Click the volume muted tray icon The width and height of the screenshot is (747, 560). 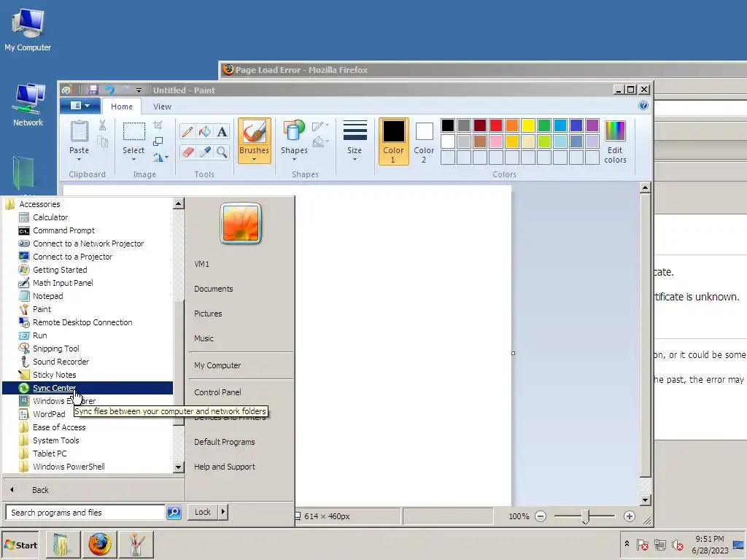coord(677,545)
